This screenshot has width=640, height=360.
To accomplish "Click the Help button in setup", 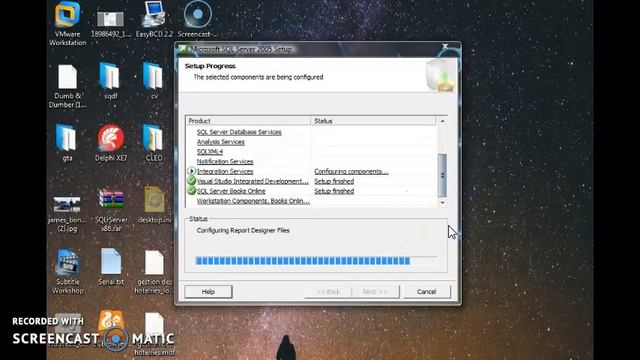I will (x=208, y=291).
